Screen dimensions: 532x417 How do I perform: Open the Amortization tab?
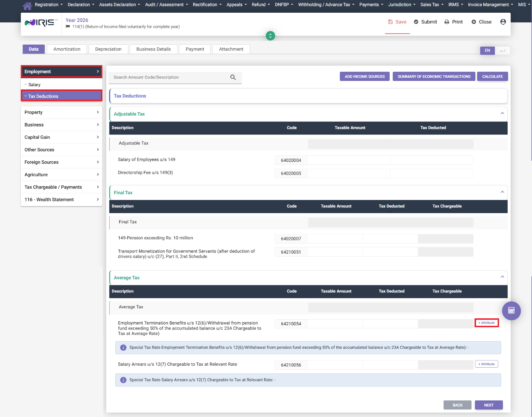[x=67, y=49]
